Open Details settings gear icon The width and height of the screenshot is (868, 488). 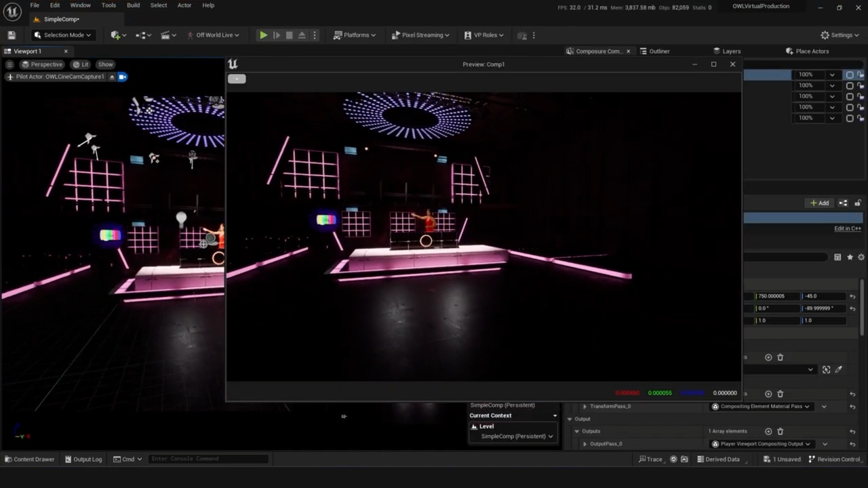tap(861, 258)
